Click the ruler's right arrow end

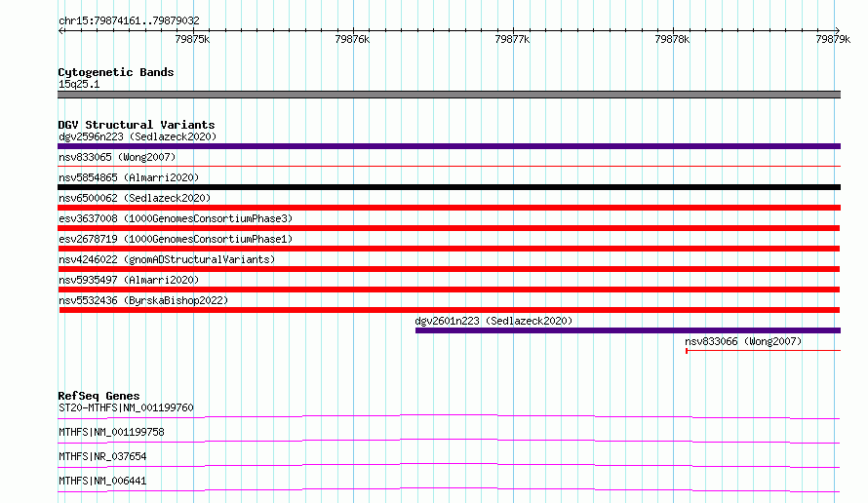837,30
